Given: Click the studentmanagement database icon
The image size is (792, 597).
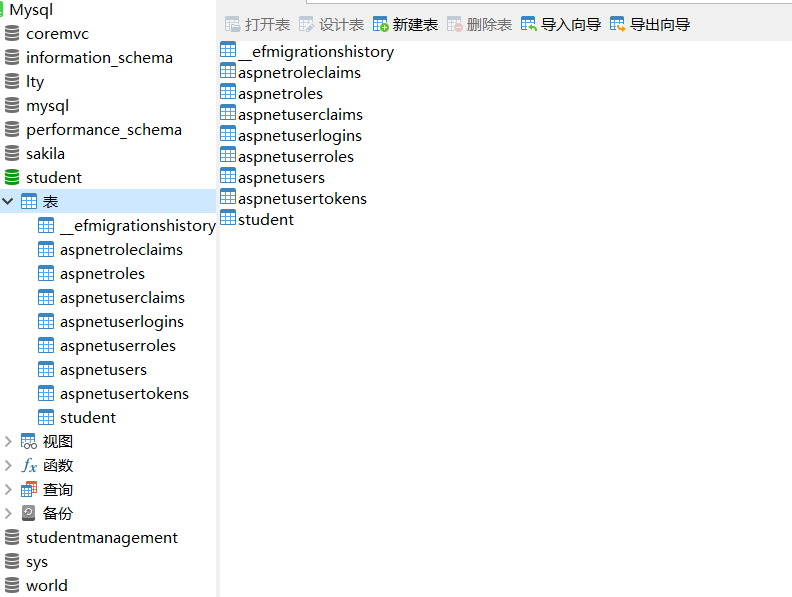Looking at the screenshot, I should tap(12, 537).
